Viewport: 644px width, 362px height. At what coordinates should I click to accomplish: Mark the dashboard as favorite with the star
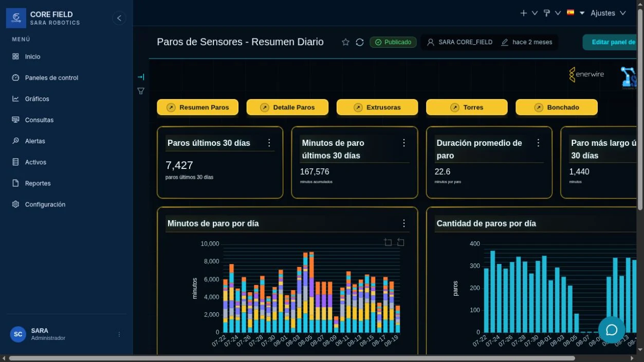coord(345,42)
